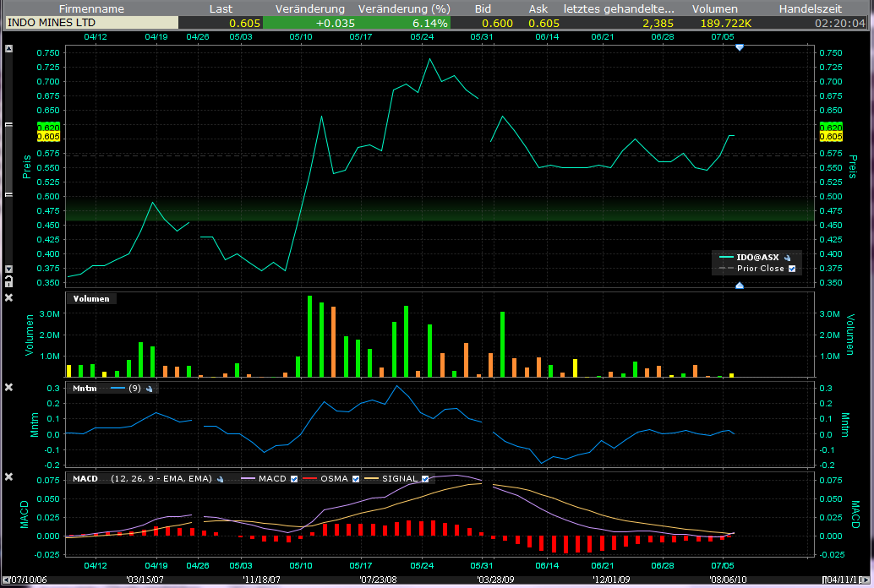Uncheck the MACD line checkbox

[x=294, y=479]
